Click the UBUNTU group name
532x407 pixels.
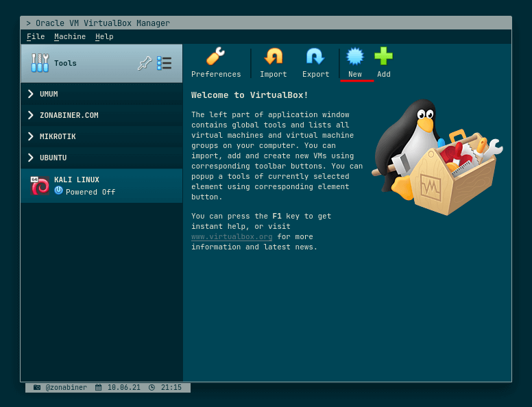(53, 158)
